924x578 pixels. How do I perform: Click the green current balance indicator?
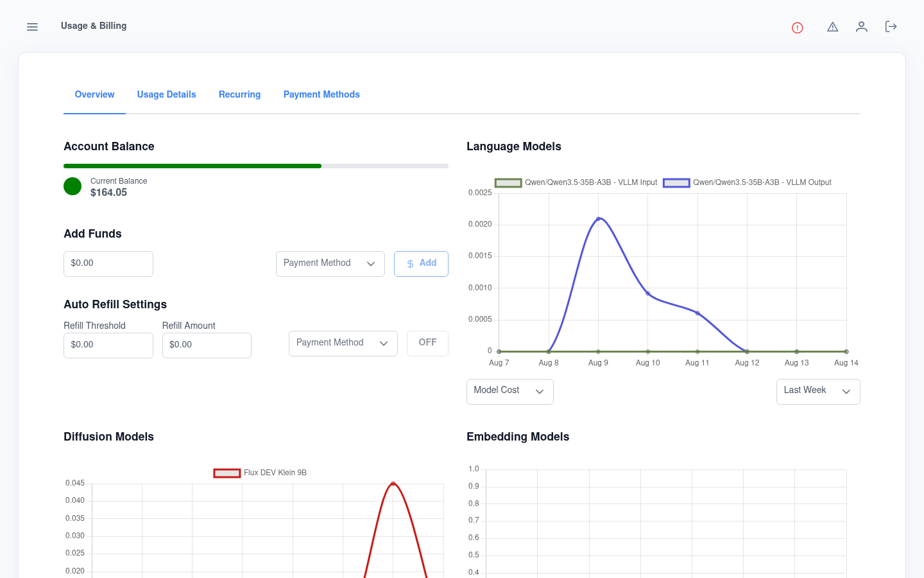(73, 186)
